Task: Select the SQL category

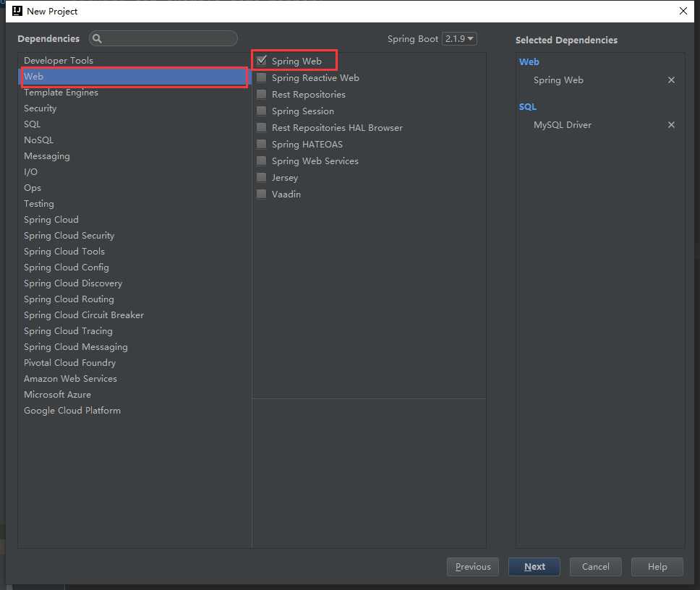Action: click(x=135, y=124)
